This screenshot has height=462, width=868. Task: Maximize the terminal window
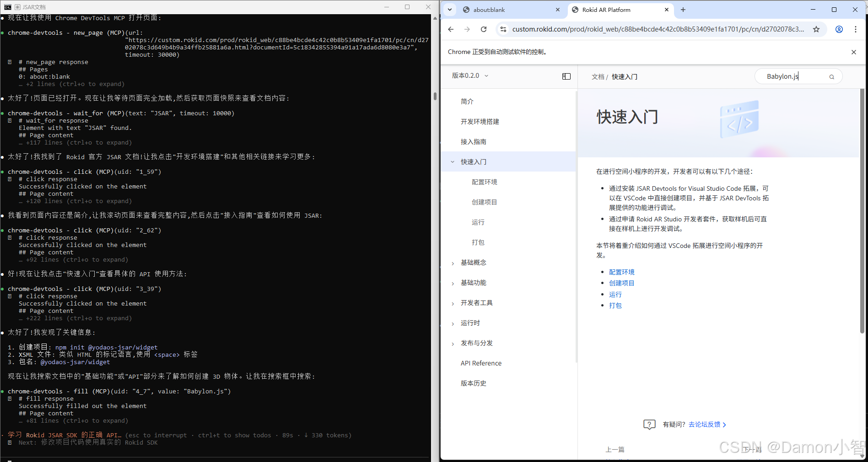tap(407, 7)
